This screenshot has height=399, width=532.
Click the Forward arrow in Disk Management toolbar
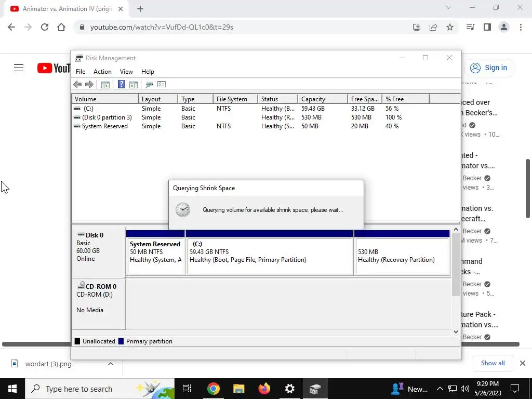point(89,85)
